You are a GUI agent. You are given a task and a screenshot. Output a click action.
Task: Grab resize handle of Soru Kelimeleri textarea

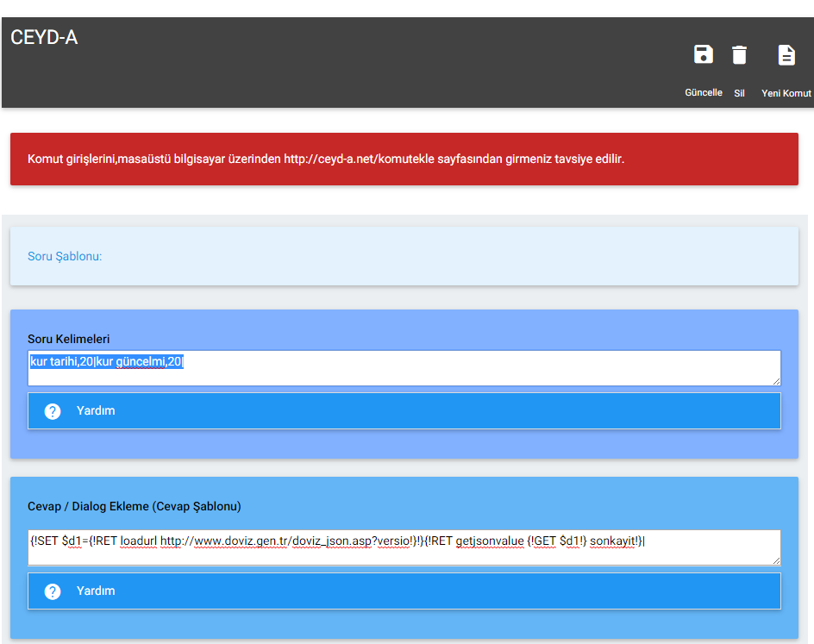pos(776,381)
